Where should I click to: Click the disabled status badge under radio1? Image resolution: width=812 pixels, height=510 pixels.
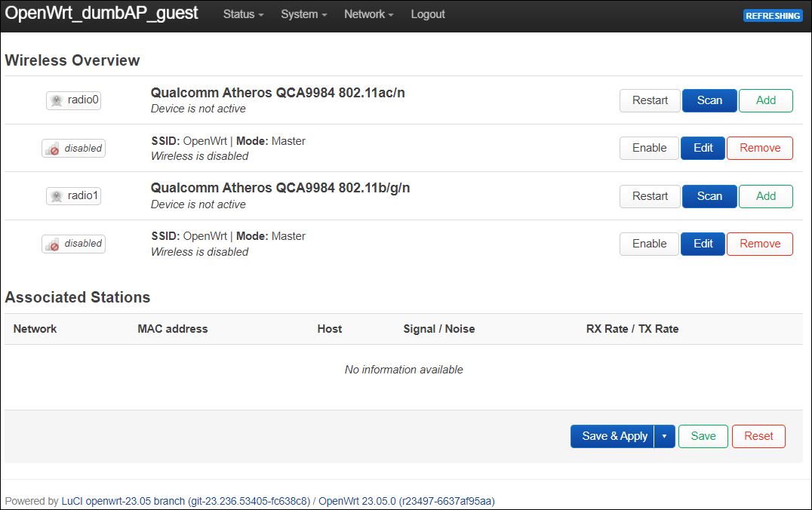73,244
